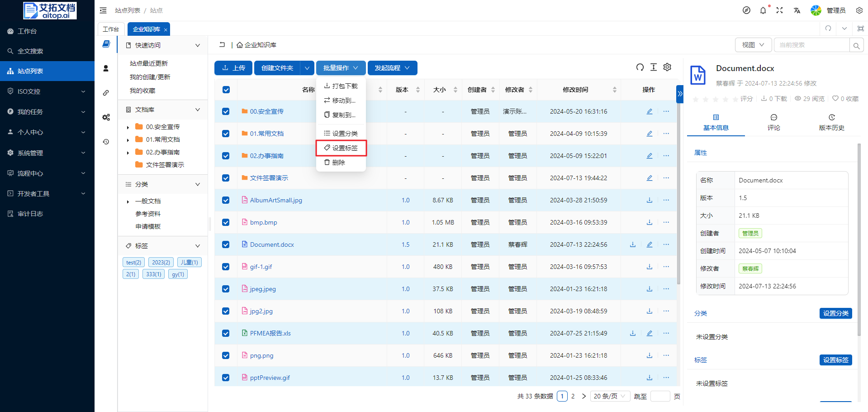Open more actions for bmp.bmp row
Viewport: 868px width, 412px height.
click(x=666, y=222)
